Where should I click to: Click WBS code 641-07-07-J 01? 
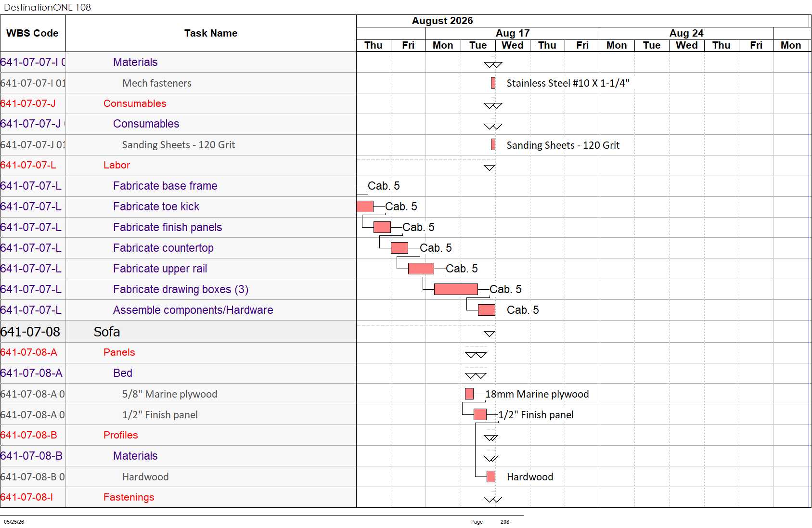point(33,145)
